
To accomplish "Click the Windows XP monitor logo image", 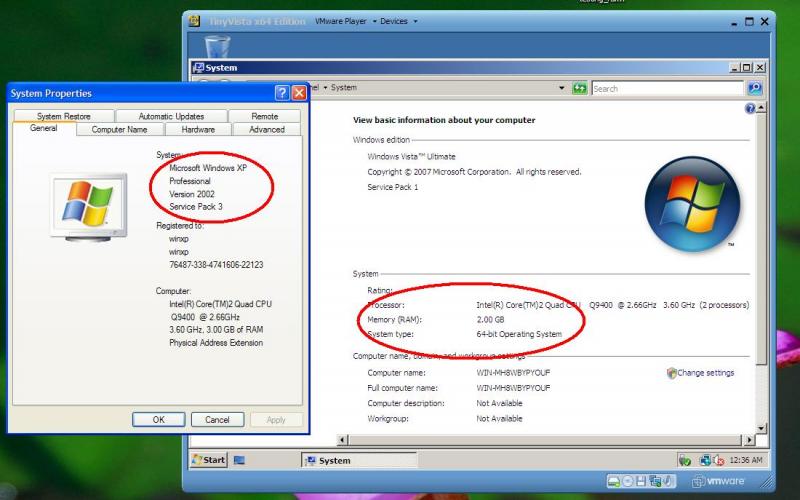I will pos(88,207).
